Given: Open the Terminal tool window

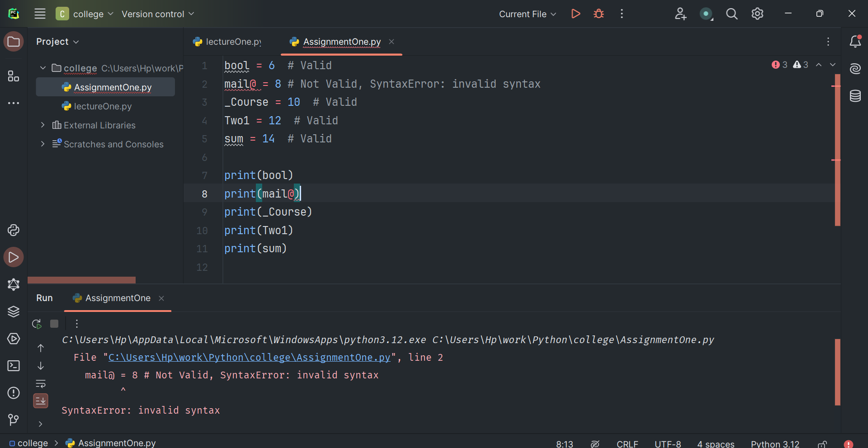Looking at the screenshot, I should pyautogui.click(x=14, y=366).
